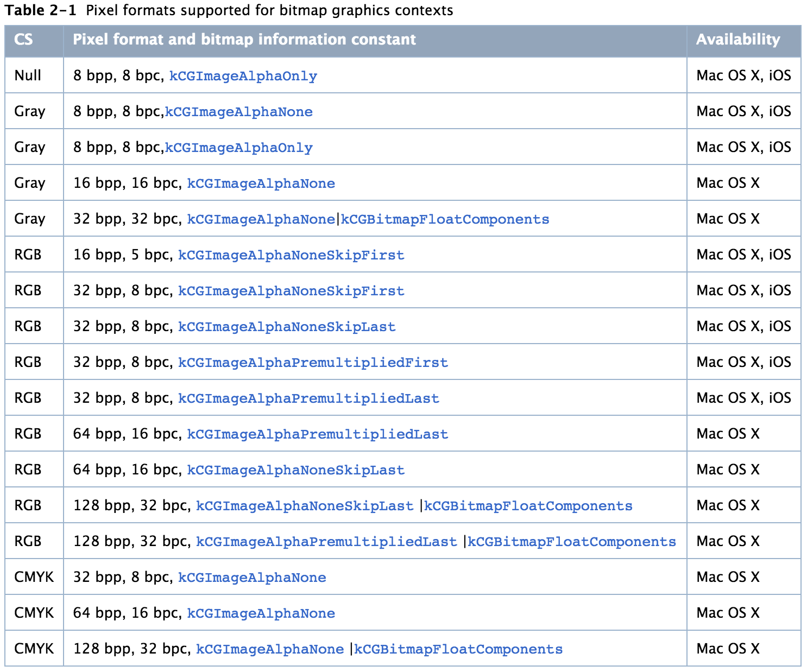Viewport: 807px width, 672px height.
Task: Click 'Mac OS X, iOS' in kCGImageAlphaPremultipliedFirst row
Action: tap(743, 362)
